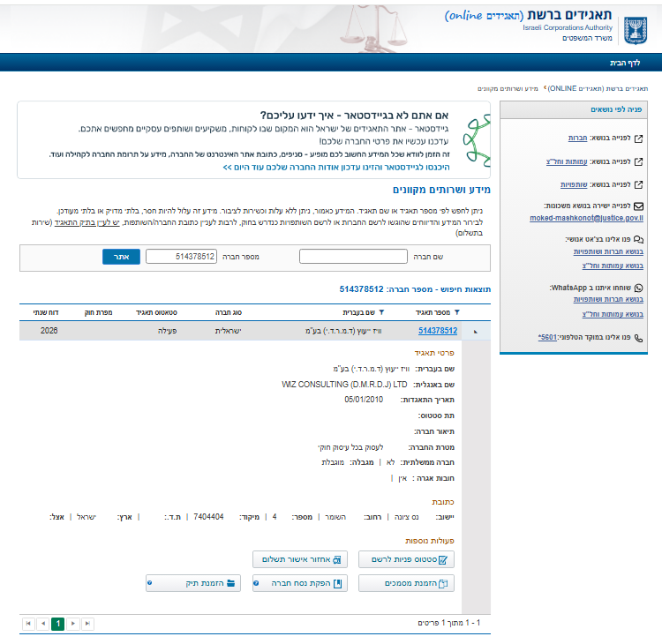Click the WhatsApp icon in the sidebar
This screenshot has width=662, height=644.
[x=639, y=288]
